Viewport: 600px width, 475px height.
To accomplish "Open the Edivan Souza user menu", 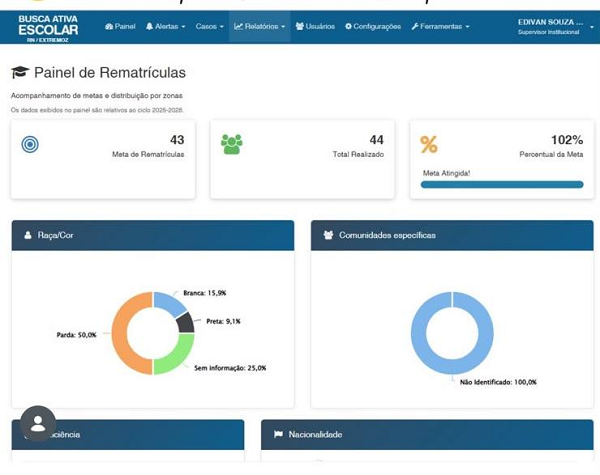I will point(556,27).
